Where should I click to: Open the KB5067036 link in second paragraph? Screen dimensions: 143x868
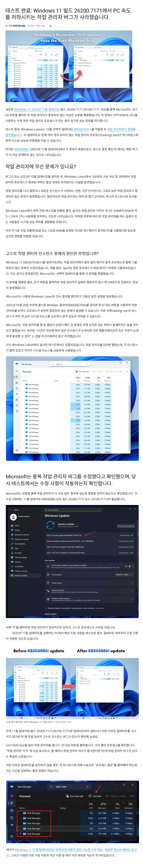[81, 129]
